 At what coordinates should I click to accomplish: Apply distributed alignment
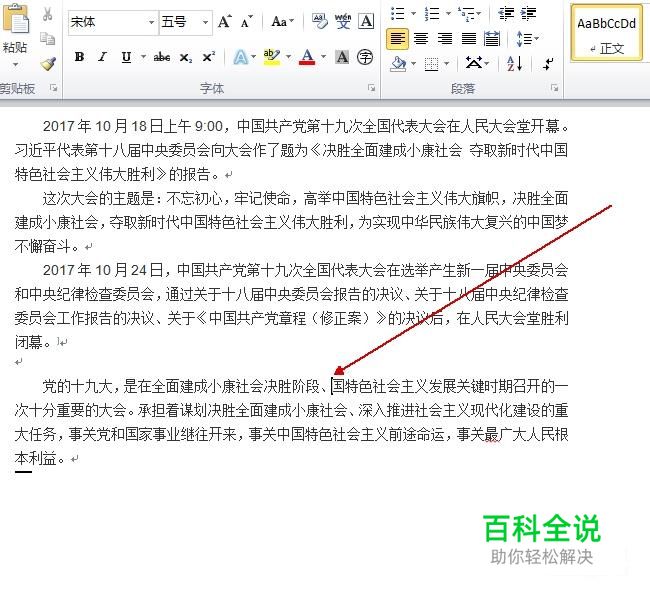[492, 39]
